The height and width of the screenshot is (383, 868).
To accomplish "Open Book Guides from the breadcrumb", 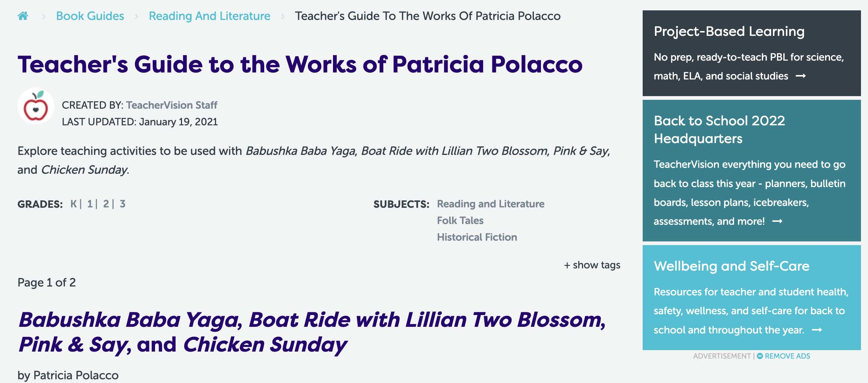I will click(90, 16).
